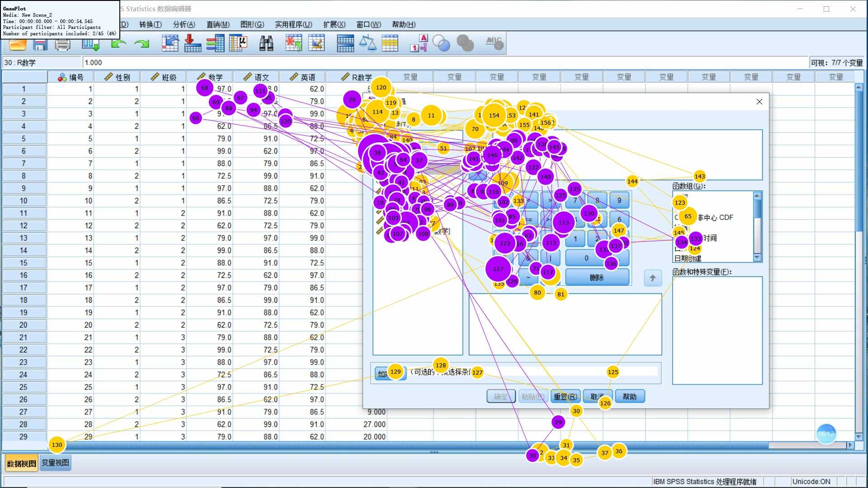Click the Value Labels toolbar icon
The image size is (868, 488).
(419, 43)
